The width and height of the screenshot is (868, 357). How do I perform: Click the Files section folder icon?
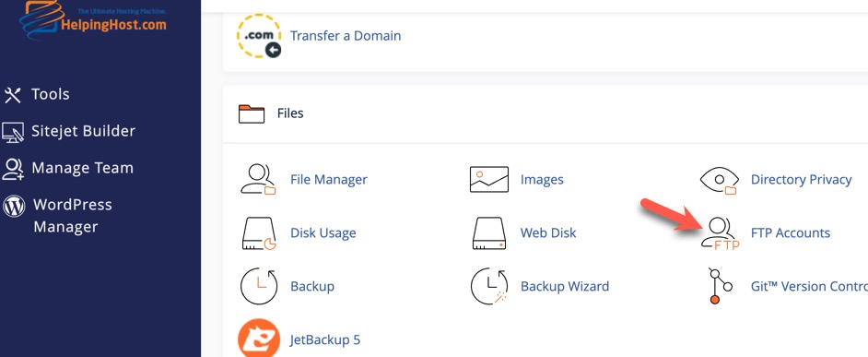point(252,113)
